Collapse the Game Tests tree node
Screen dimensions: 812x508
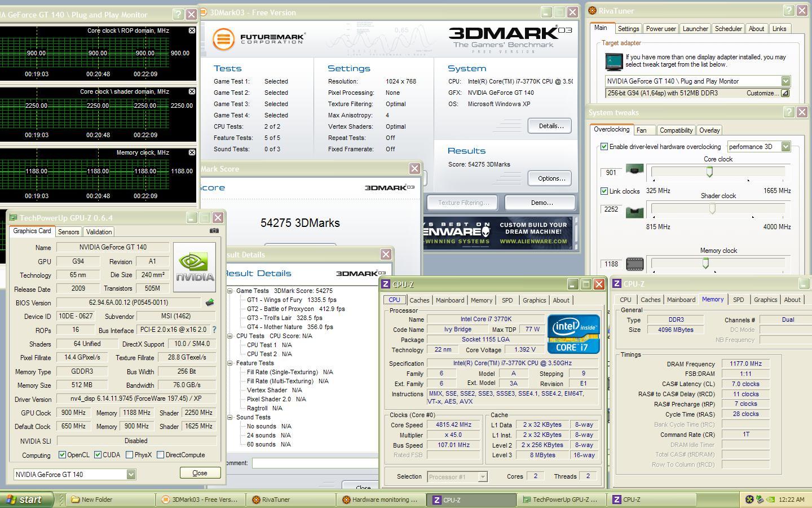(230, 291)
